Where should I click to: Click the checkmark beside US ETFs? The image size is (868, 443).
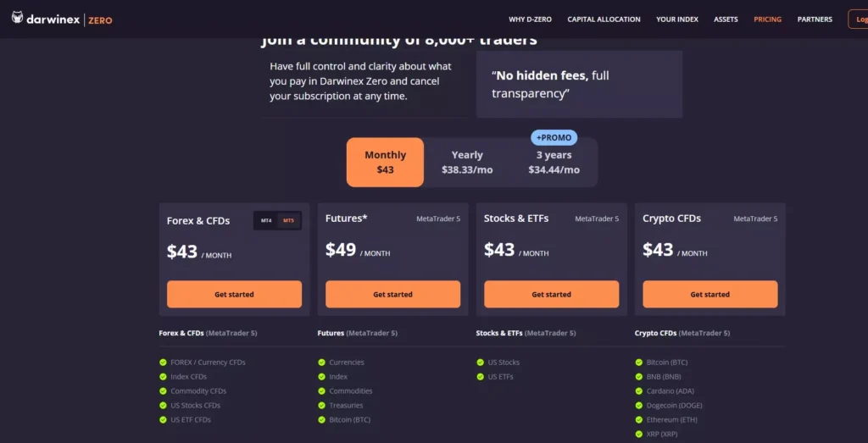[x=480, y=377]
